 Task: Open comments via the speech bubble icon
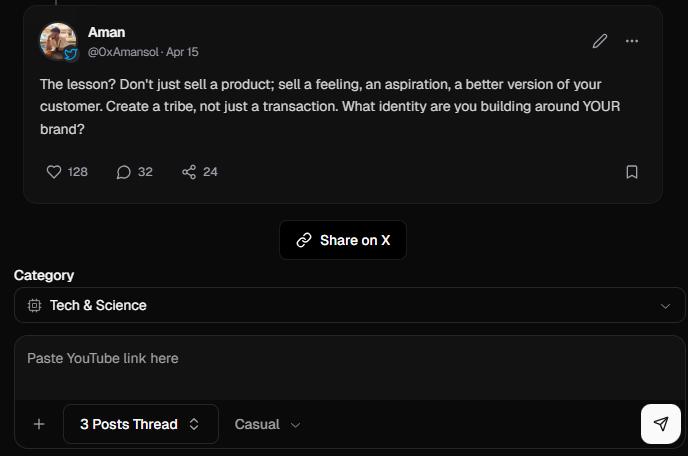click(124, 172)
